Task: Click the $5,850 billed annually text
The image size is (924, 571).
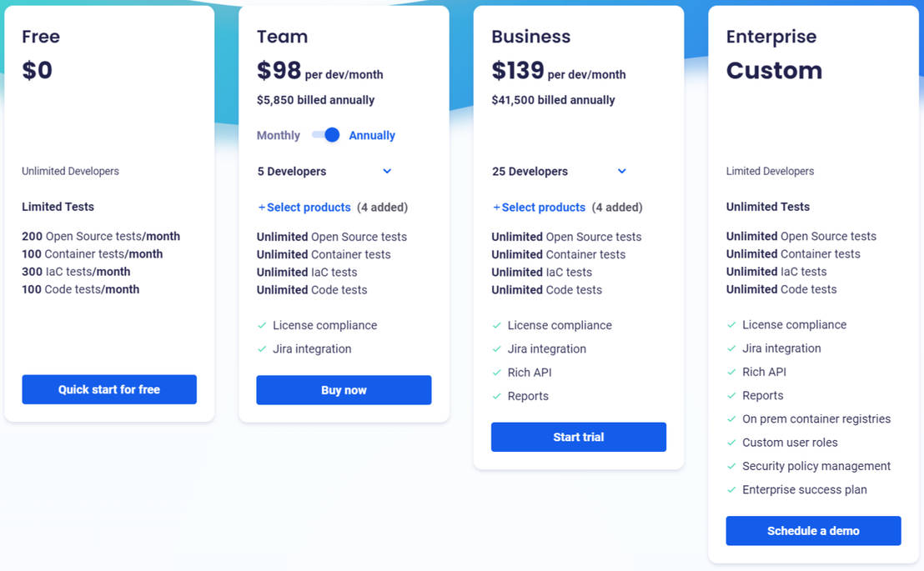Action: [315, 99]
